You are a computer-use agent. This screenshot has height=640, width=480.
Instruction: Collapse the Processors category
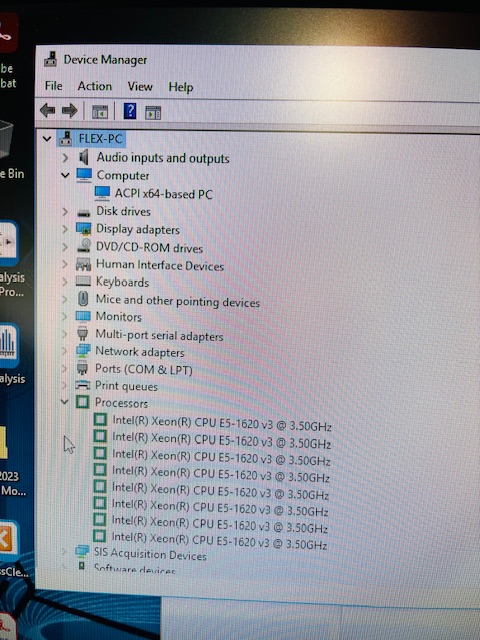pos(64,402)
